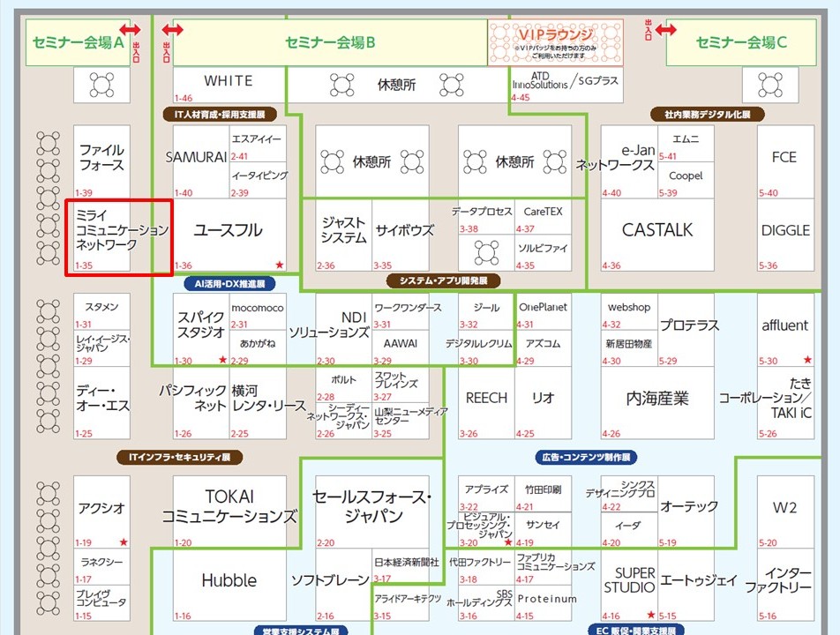Select the オーテック booth 5-19
Viewport: 840px width, 635px height.
point(686,512)
